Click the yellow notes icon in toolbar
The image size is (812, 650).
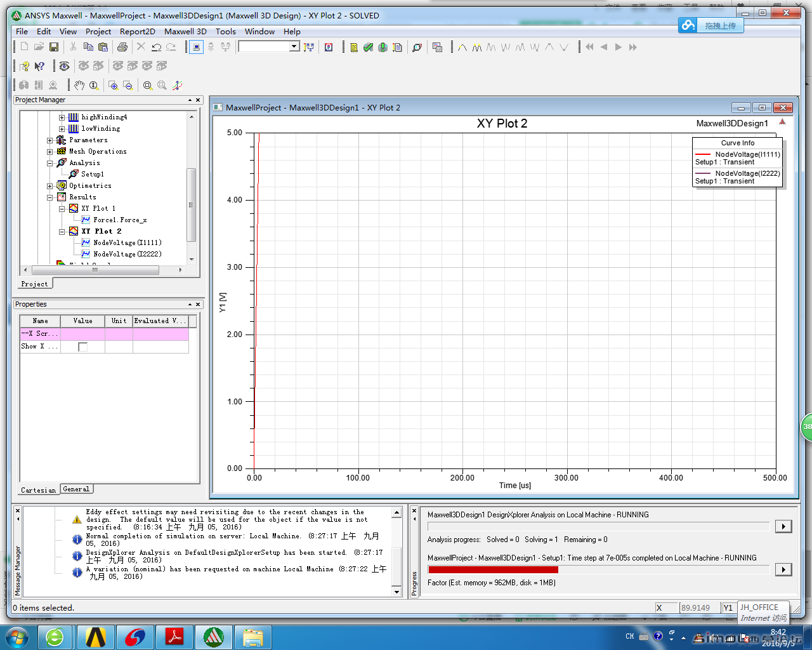354,47
